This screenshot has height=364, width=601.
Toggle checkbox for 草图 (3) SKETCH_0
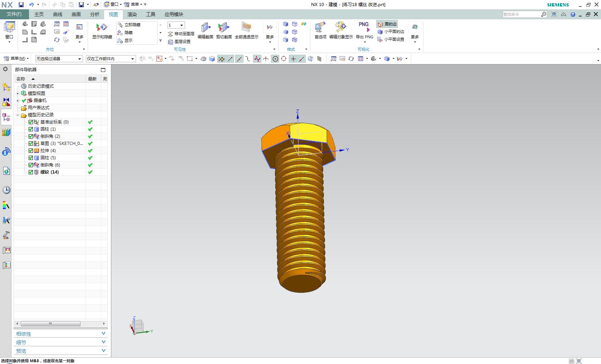pos(31,144)
